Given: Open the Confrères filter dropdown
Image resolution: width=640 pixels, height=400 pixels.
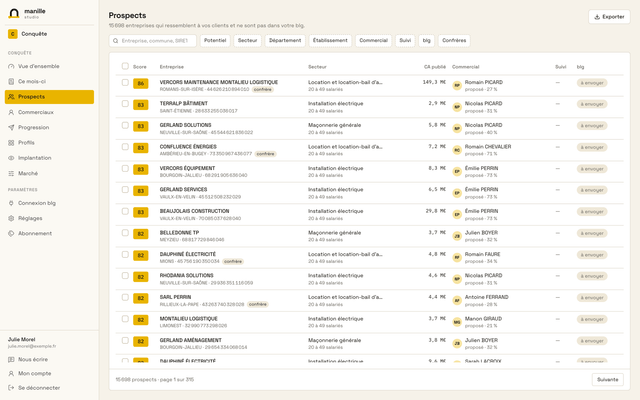Looking at the screenshot, I should click(454, 40).
